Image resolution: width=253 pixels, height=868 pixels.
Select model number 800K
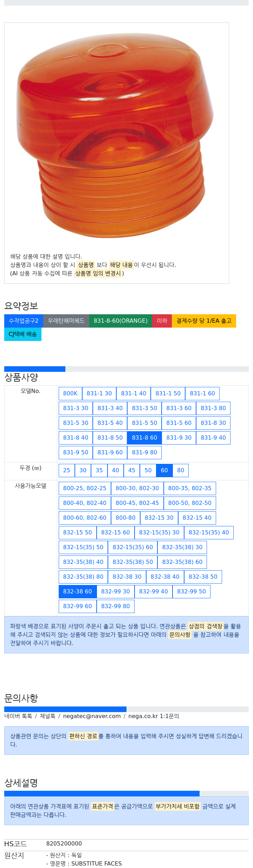pyautogui.click(x=70, y=393)
